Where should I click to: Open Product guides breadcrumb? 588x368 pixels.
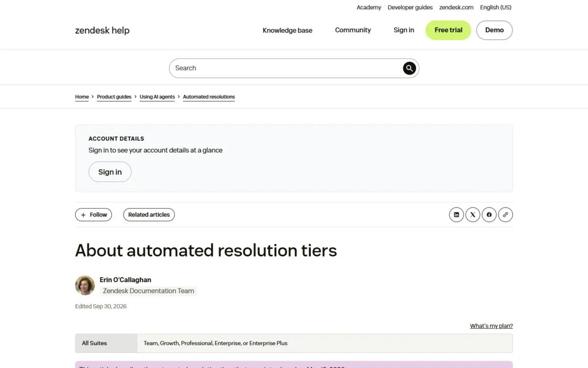click(114, 97)
